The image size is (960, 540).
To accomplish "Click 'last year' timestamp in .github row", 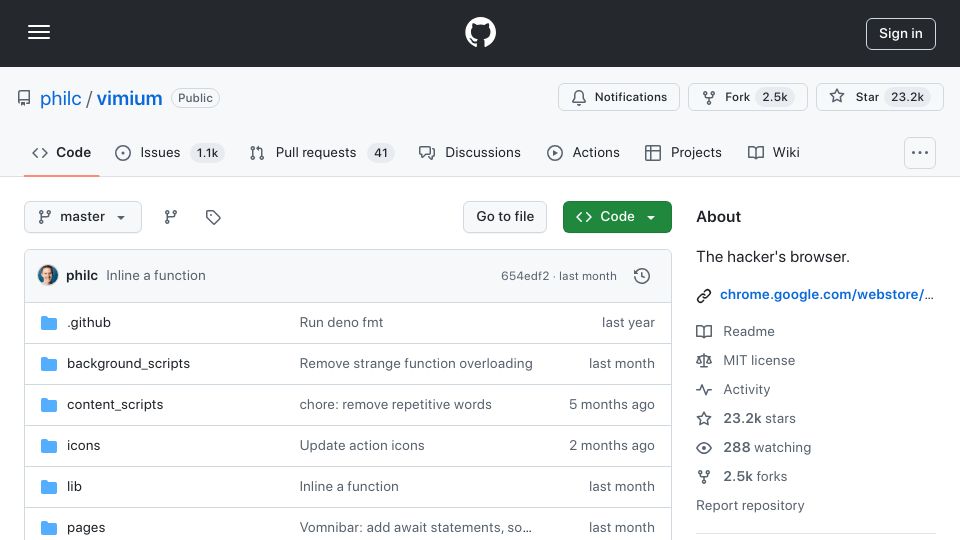I will pyautogui.click(x=628, y=323).
